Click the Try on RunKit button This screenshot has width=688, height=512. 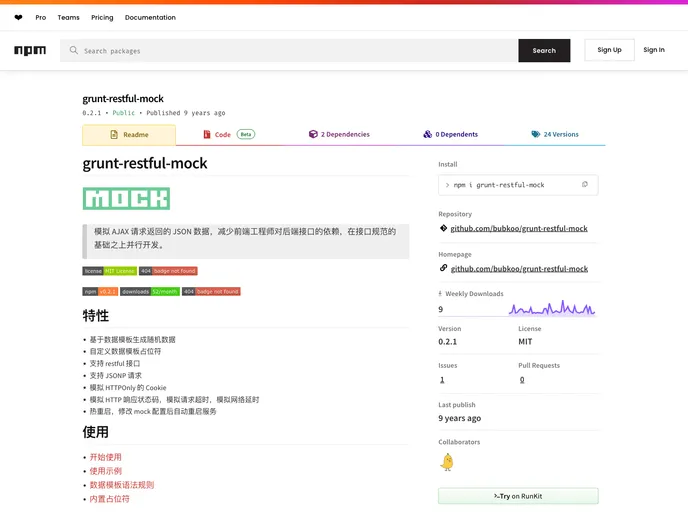(518, 496)
